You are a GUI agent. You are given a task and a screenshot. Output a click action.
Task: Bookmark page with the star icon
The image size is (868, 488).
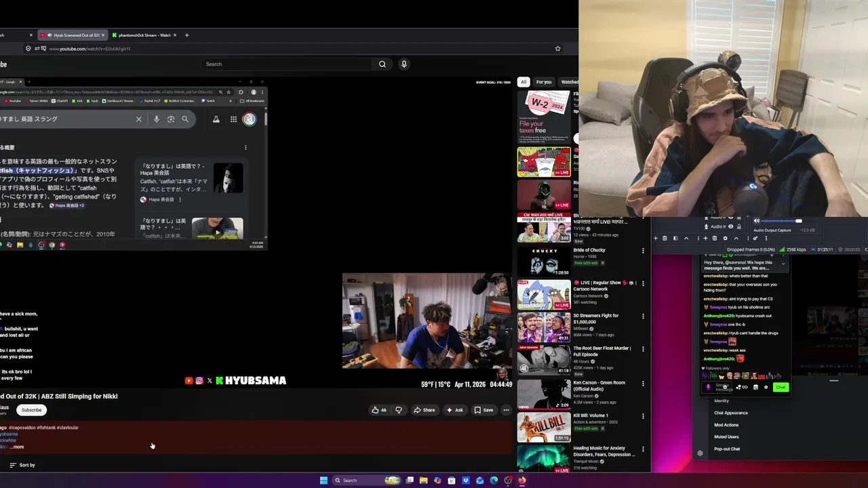(558, 49)
